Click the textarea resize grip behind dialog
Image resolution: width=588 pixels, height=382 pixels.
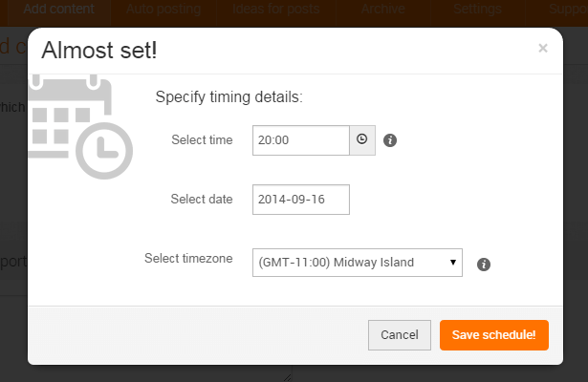pos(287,377)
